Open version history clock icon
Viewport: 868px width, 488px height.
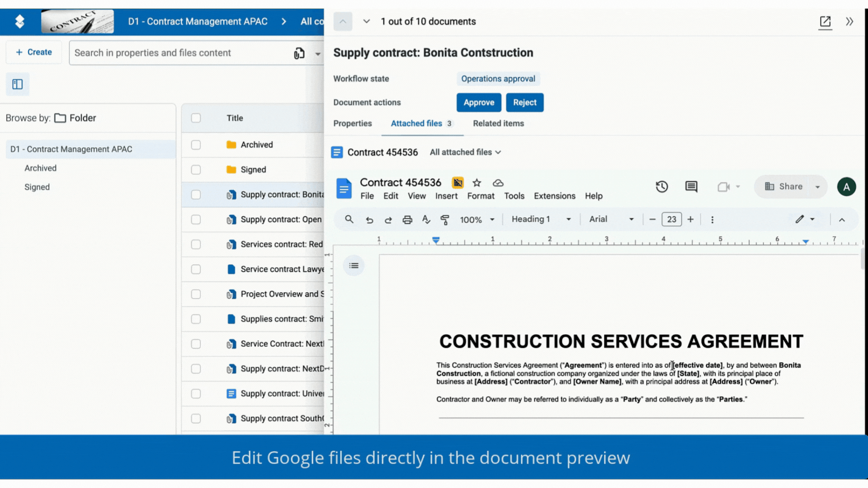(662, 187)
